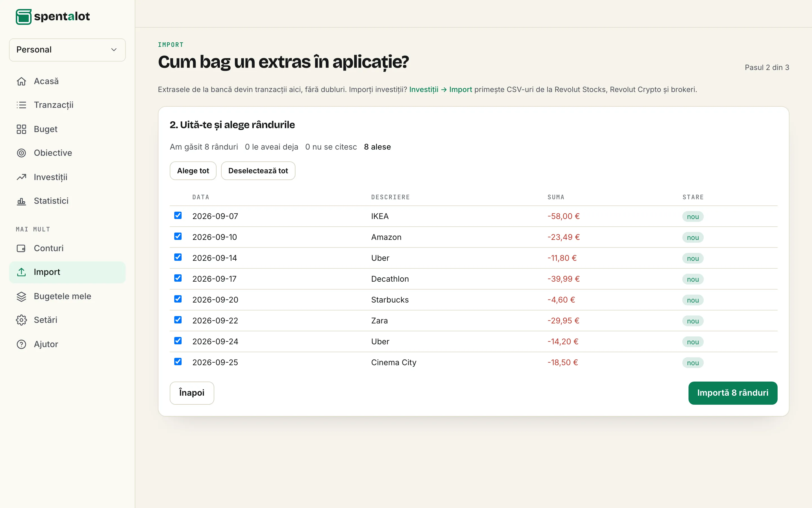The height and width of the screenshot is (508, 812).
Task: Open Bugetele mele in sidebar
Action: [67, 296]
